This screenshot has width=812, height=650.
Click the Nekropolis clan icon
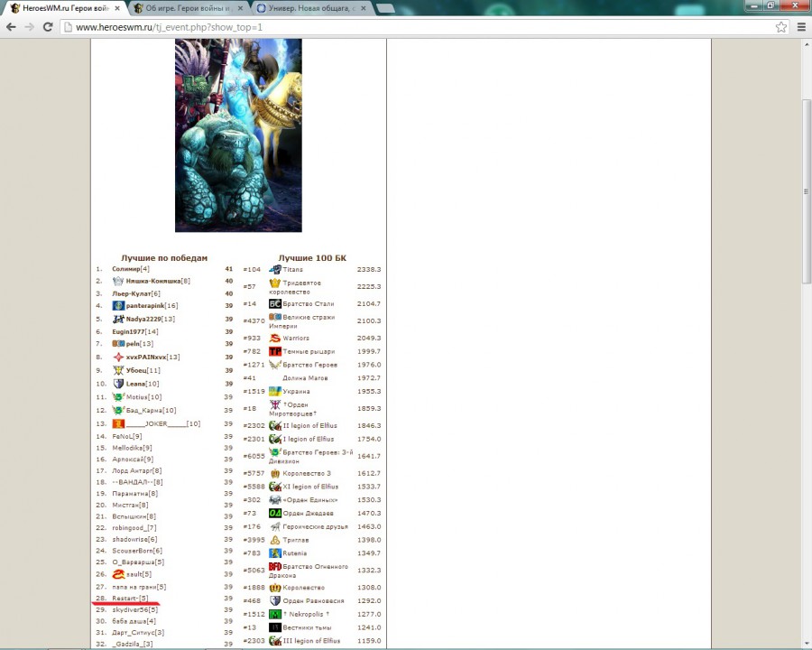click(x=275, y=614)
